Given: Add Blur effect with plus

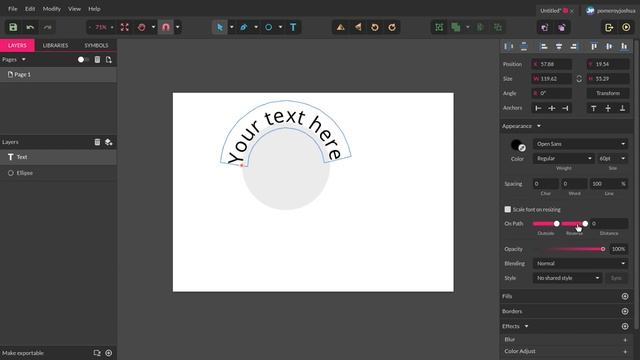Looking at the screenshot, I should [625, 340].
